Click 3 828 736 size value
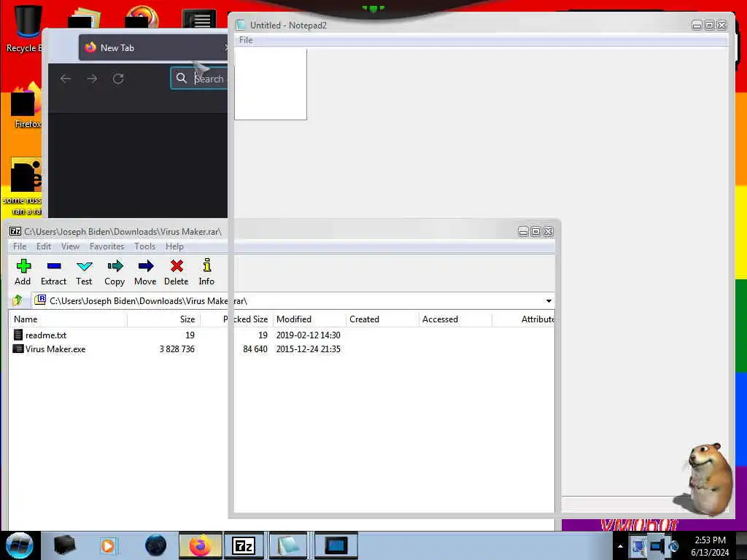The image size is (747, 560). point(177,349)
